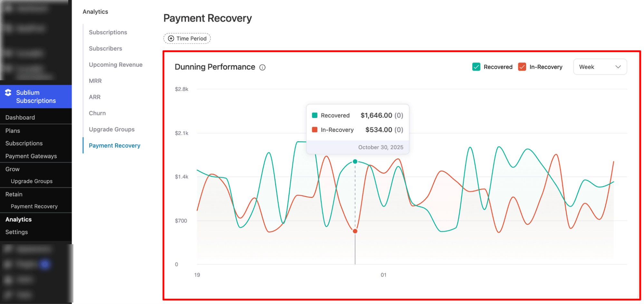
Task: Open Settings in the Sublium menu
Action: pos(16,232)
